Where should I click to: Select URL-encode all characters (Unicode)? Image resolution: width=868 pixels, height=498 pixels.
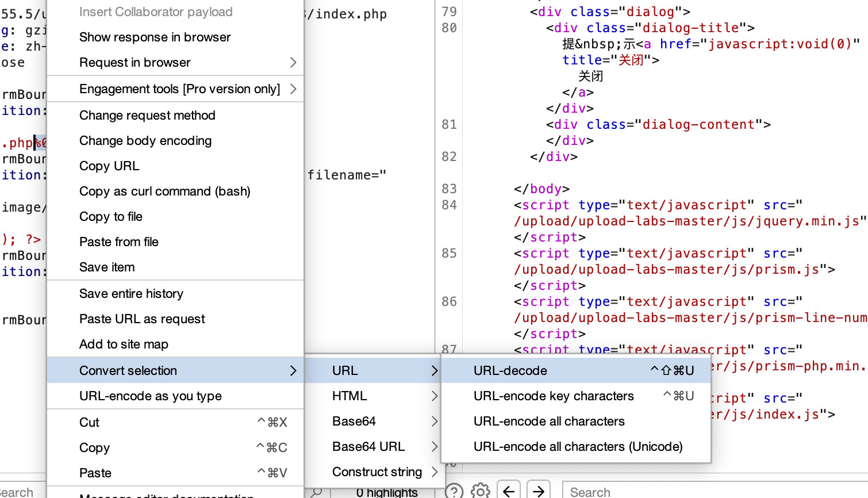pyautogui.click(x=576, y=446)
